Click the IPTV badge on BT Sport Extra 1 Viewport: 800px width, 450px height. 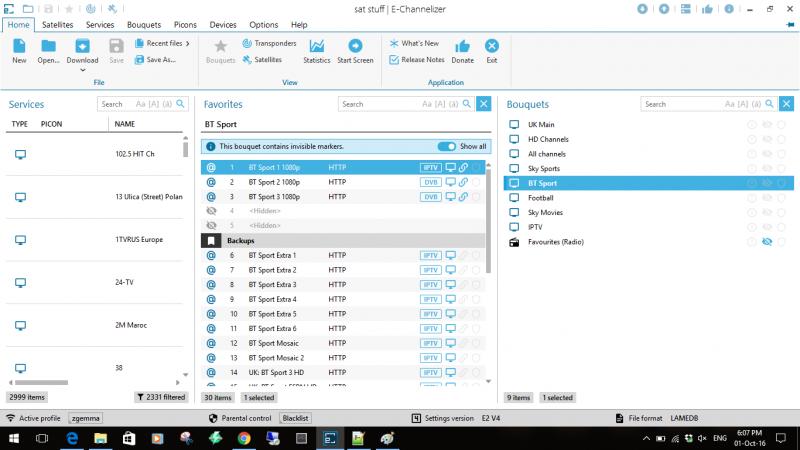click(x=430, y=255)
